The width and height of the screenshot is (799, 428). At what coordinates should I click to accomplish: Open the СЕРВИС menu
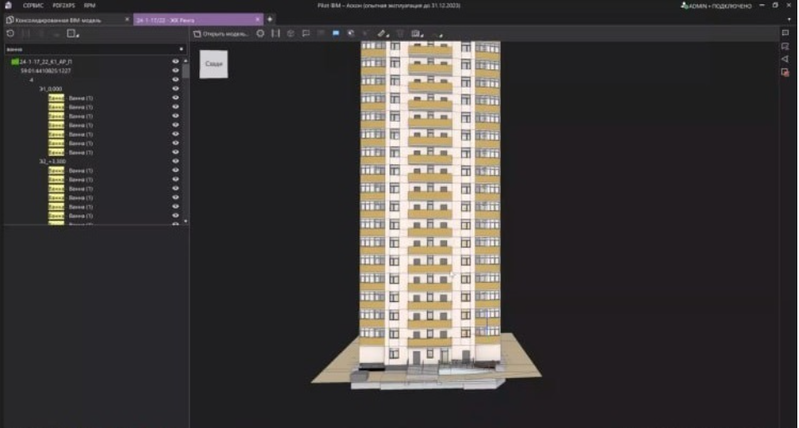(32, 5)
